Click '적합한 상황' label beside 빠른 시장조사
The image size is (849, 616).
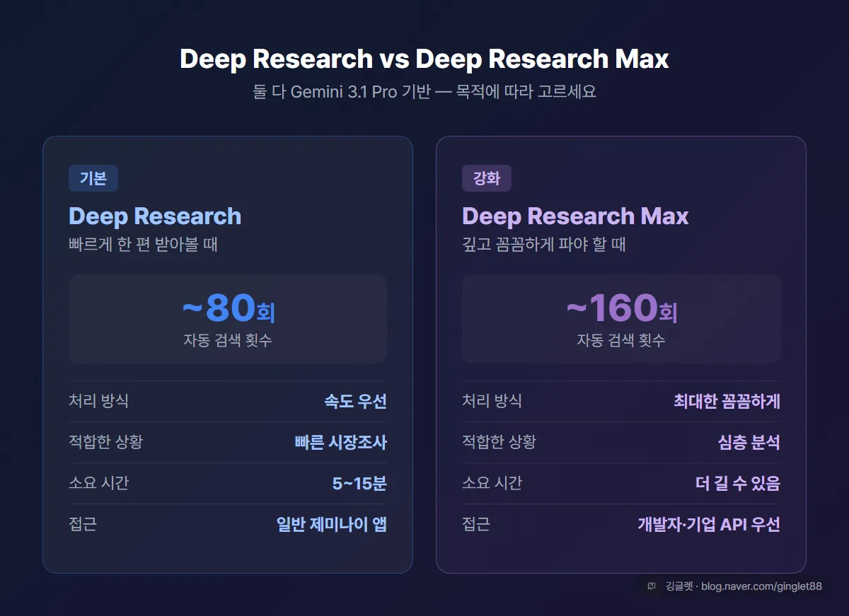click(105, 442)
